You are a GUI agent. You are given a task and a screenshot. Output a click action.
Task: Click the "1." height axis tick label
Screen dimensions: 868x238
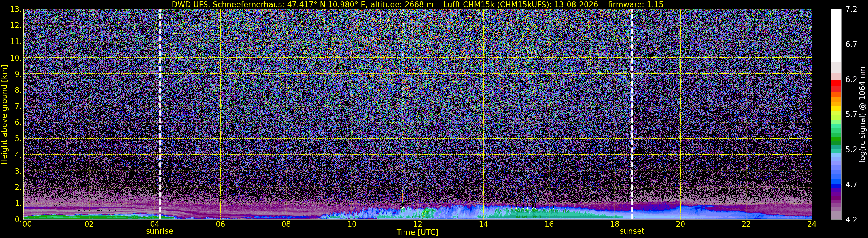pos(18,203)
